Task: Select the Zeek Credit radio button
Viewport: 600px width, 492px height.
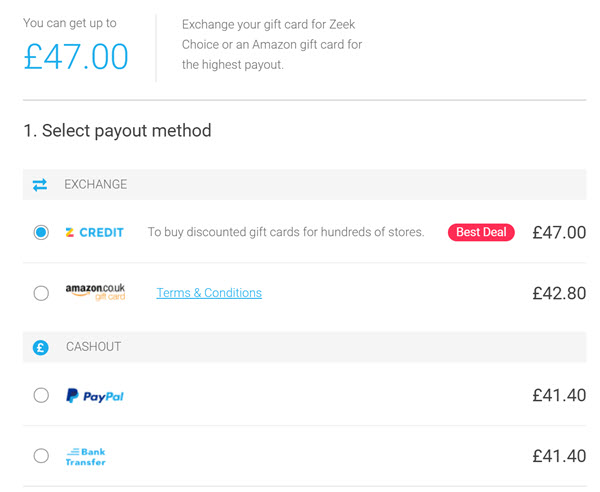Action: point(41,232)
